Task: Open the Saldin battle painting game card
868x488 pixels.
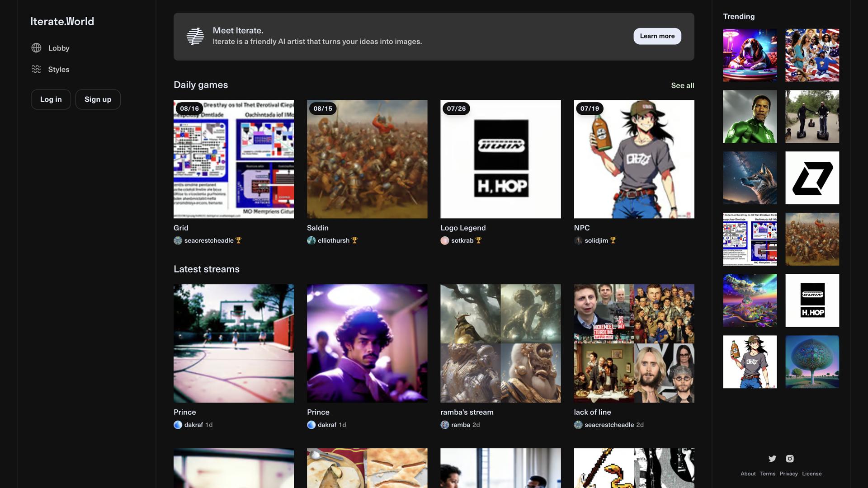Action: pos(367,159)
